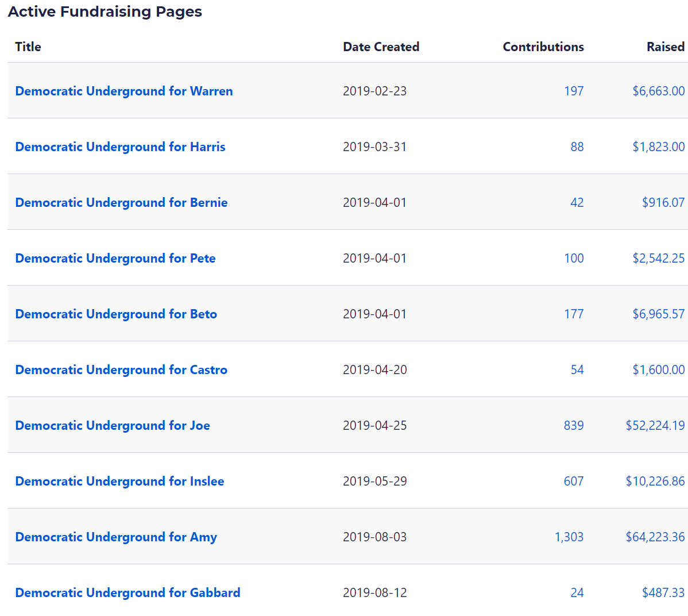Screen dimensions: 688x616
Task: Open the Democratic Underground for Pete page
Action: point(115,258)
